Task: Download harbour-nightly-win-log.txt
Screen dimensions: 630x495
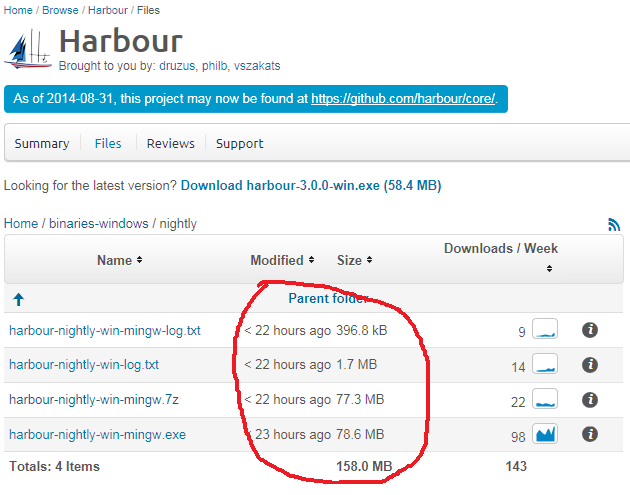Action: [84, 364]
